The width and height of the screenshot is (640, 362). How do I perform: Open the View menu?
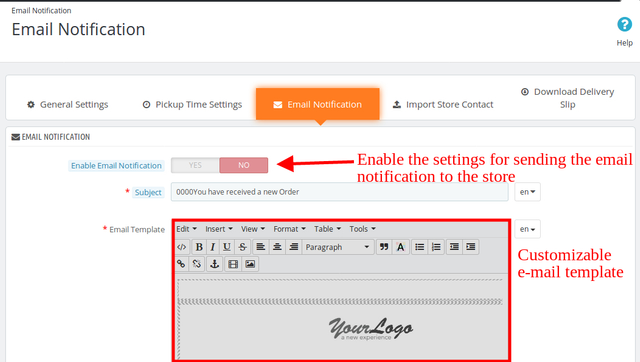coord(253,229)
